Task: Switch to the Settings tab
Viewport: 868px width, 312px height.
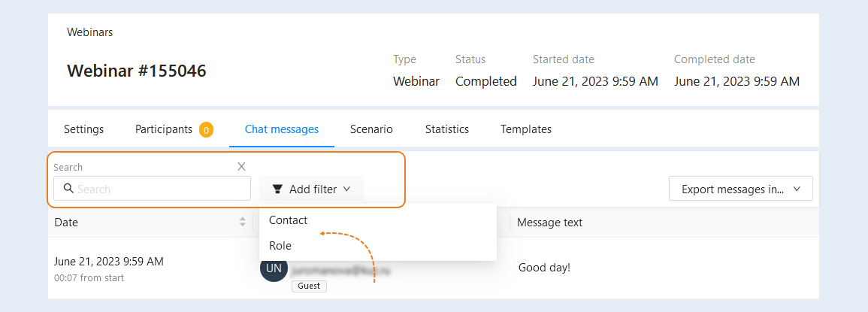Action: point(83,129)
